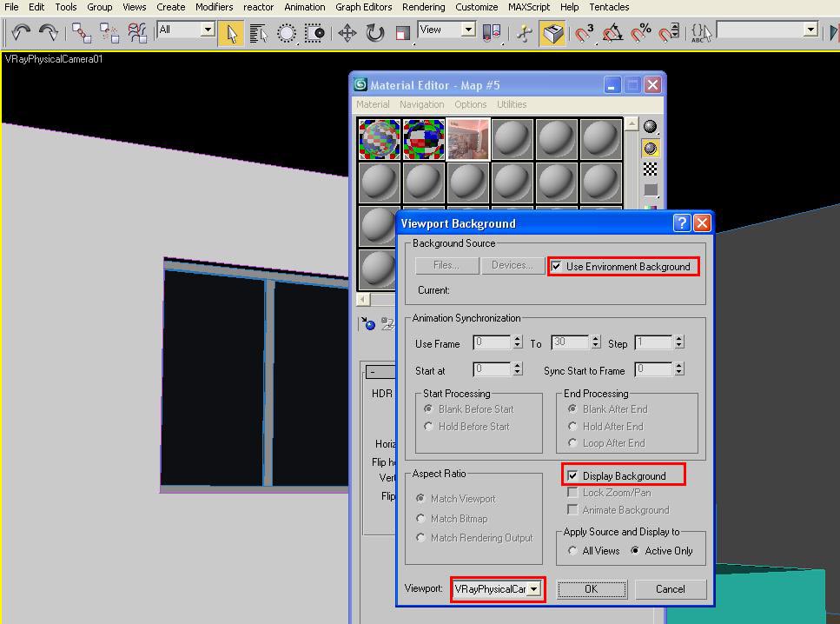The height and width of the screenshot is (624, 840).
Task: Open Material Editor Utilities menu
Action: [x=512, y=104]
